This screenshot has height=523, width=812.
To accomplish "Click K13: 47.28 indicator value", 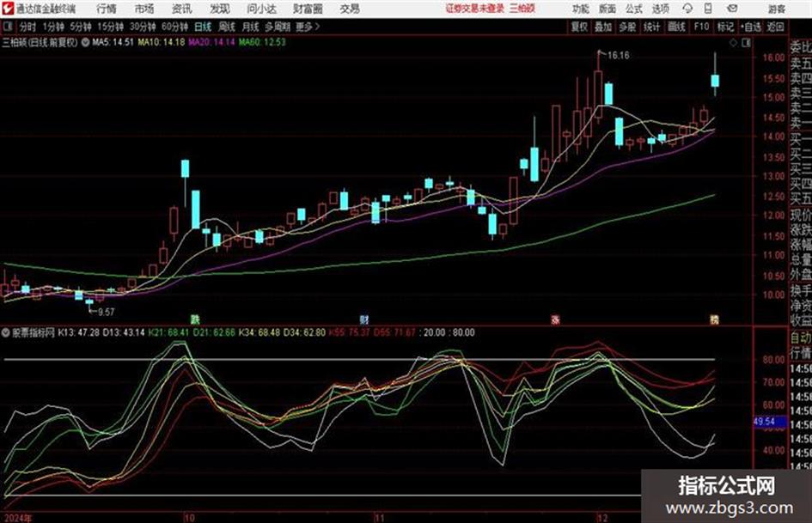I will (78, 332).
